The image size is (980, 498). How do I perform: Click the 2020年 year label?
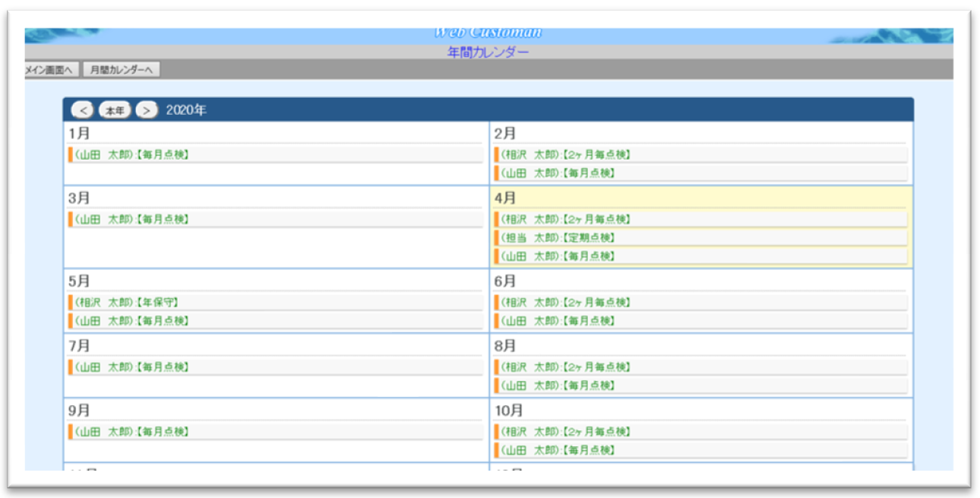coord(186,110)
